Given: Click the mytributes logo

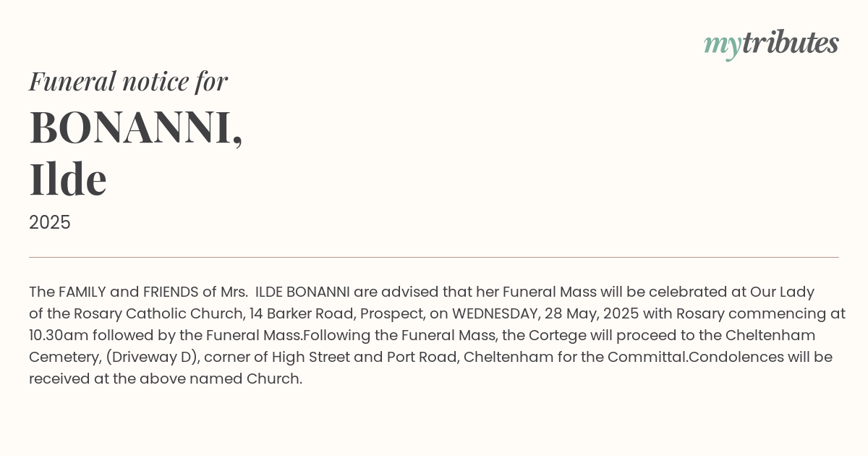Looking at the screenshot, I should [771, 44].
